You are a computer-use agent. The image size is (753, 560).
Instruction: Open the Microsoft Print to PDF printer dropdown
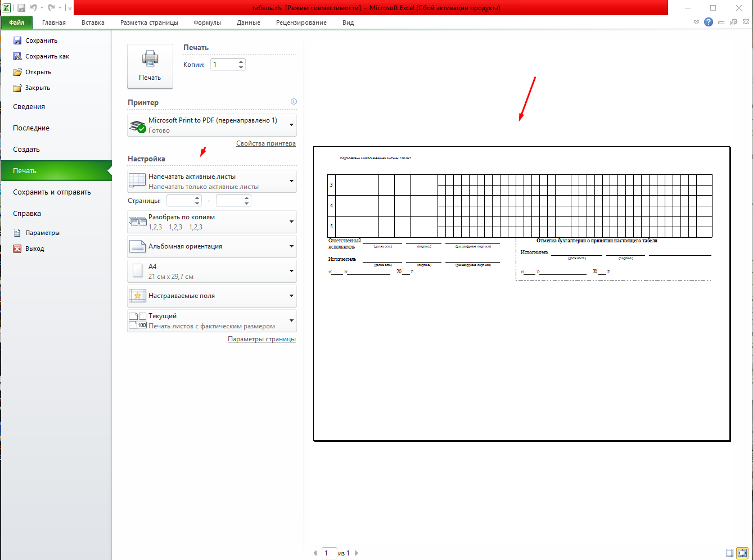(x=212, y=125)
